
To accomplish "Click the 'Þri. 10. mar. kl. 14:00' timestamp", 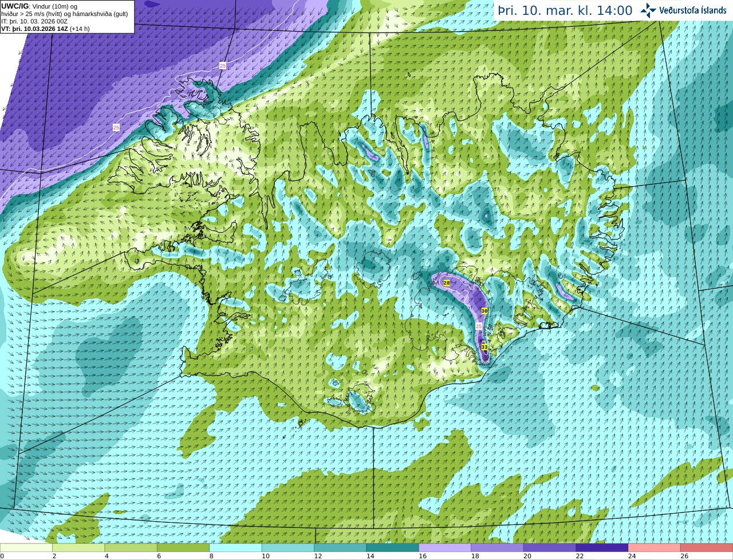I will [x=565, y=10].
